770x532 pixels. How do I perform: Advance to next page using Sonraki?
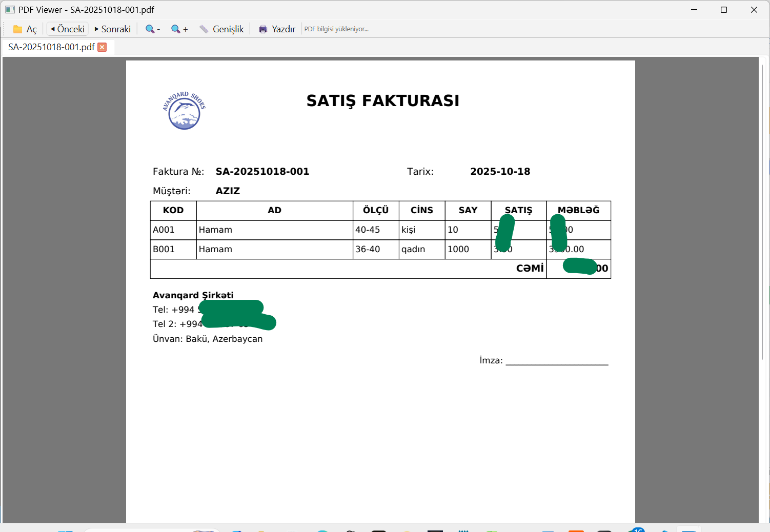tap(112, 29)
